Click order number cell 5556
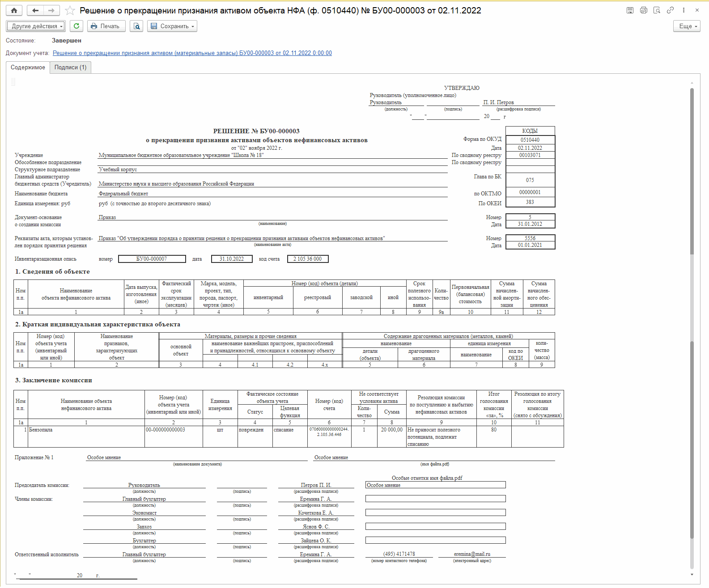709x588 pixels. 530,238
